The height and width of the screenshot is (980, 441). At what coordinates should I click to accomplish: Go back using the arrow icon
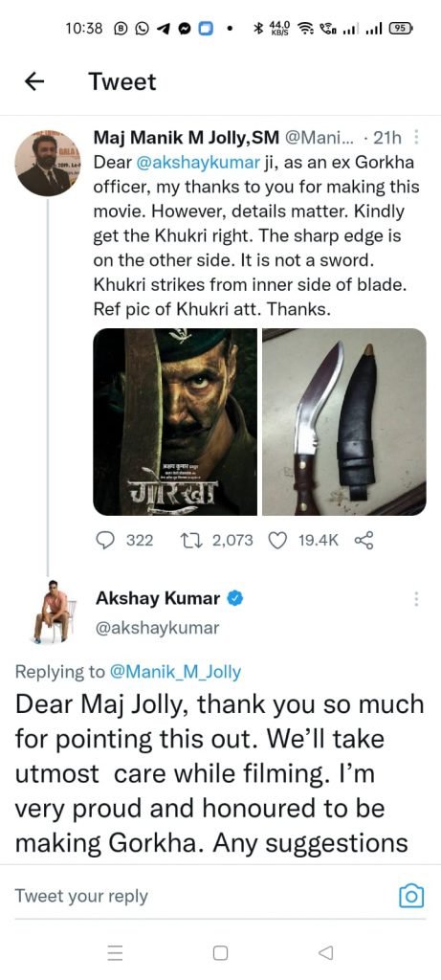[34, 81]
